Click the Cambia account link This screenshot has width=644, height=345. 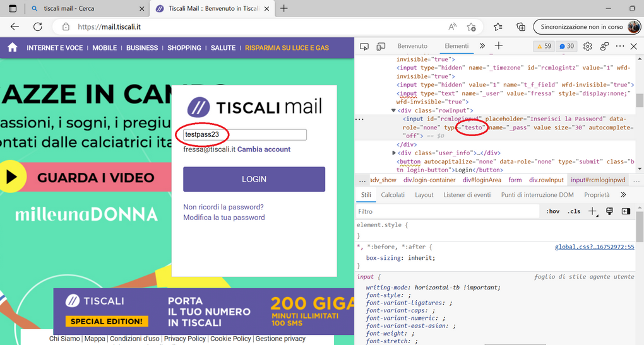coord(264,149)
